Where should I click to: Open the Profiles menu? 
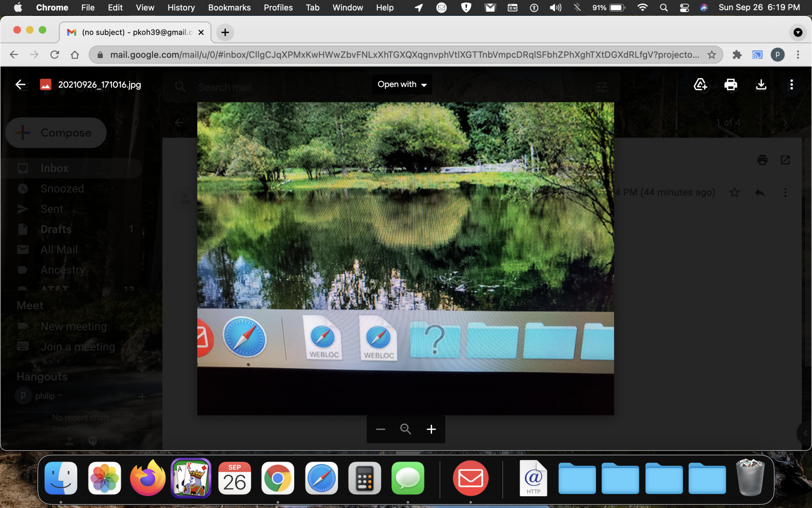coord(278,7)
